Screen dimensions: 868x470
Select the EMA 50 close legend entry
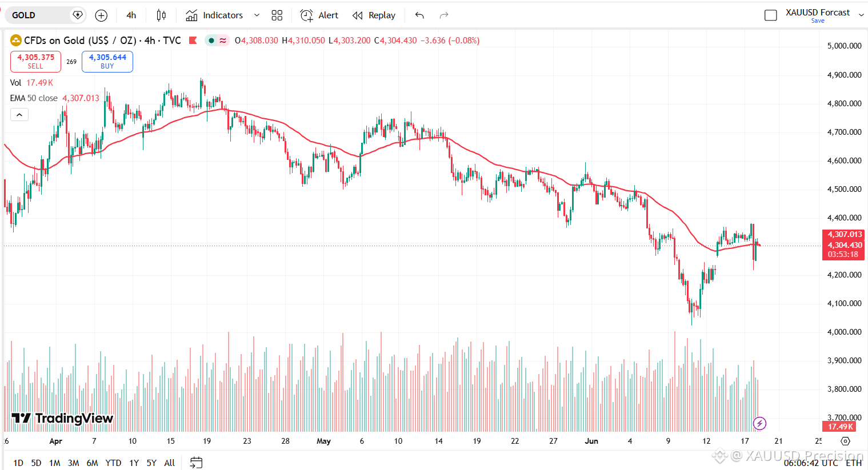point(54,98)
